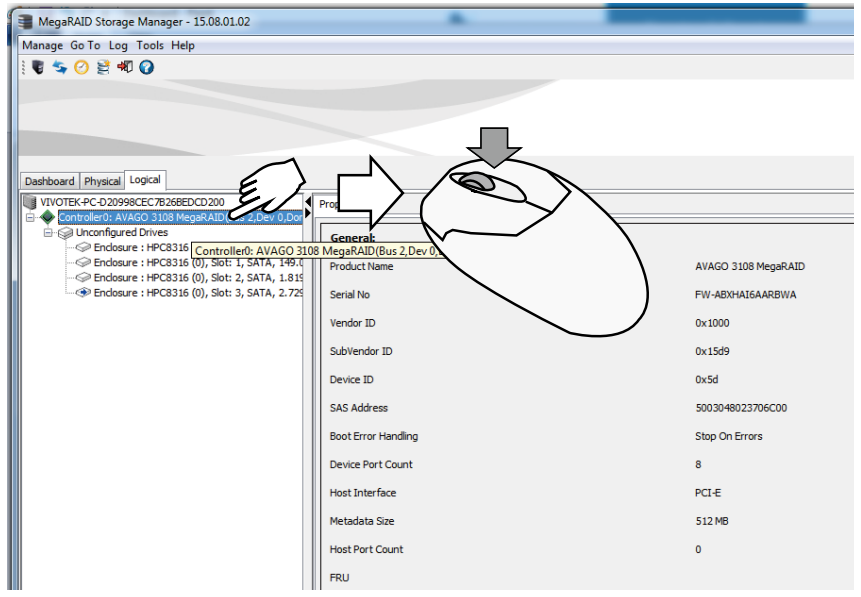
Task: Select the Enclosure Slot 3 SATA row
Action: click(198, 293)
